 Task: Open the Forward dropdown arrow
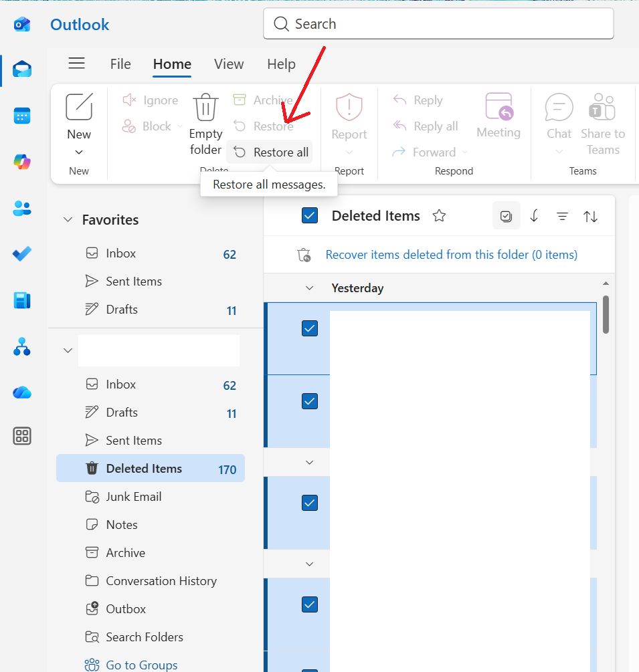465,152
